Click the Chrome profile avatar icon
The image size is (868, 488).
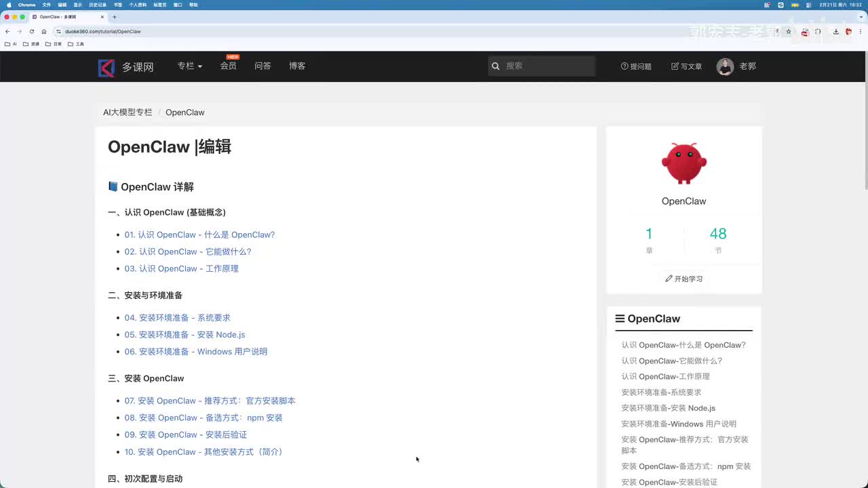tap(848, 31)
